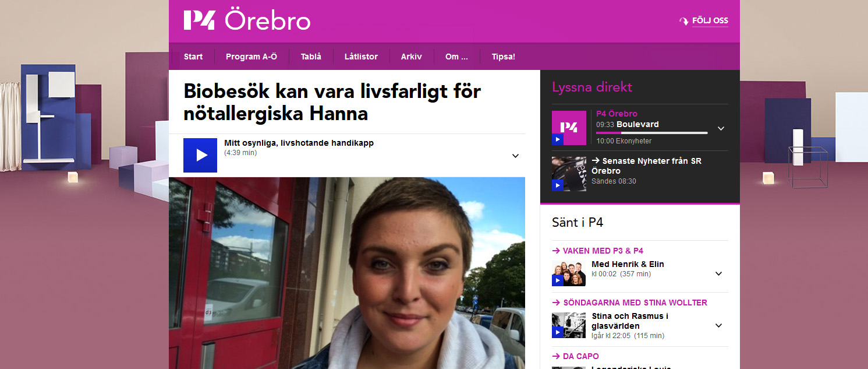Open Program A-Ö in navigation
This screenshot has width=868, height=369.
tap(251, 57)
